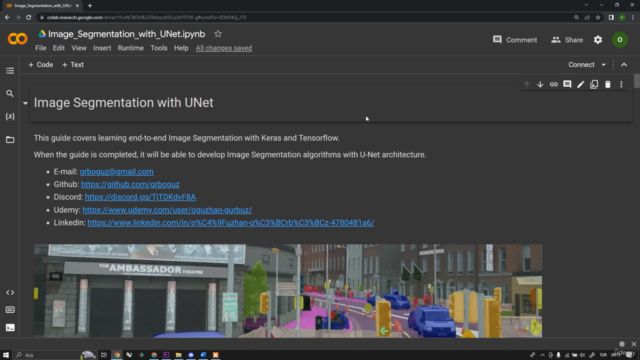
Task: Open code snippets icon in sidebar
Action: point(10,293)
